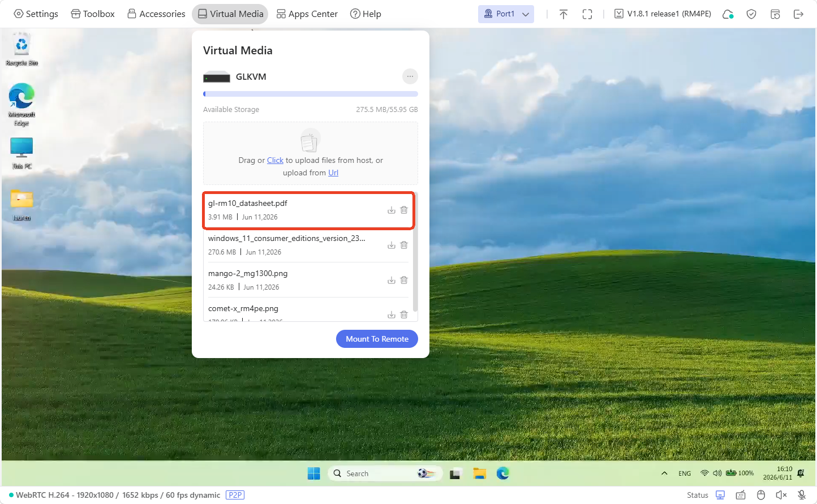The height and width of the screenshot is (504, 817).
Task: Open the Windows Start menu
Action: pos(314,473)
